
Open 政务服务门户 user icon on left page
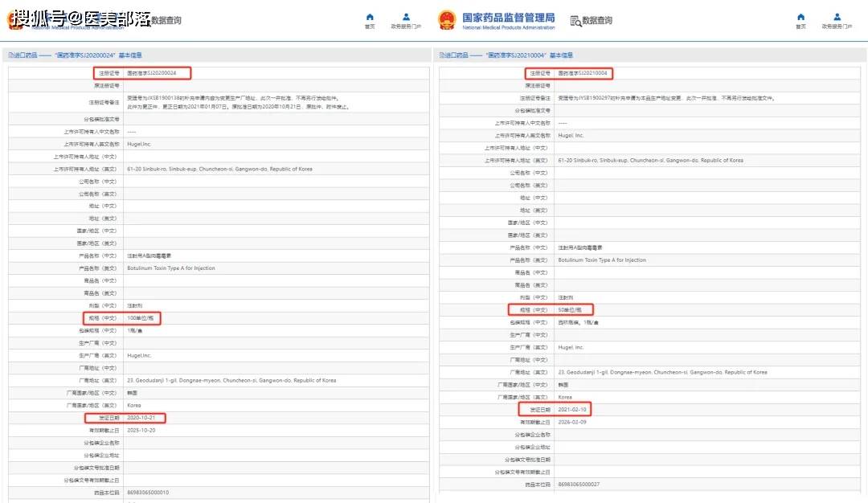pos(406,17)
